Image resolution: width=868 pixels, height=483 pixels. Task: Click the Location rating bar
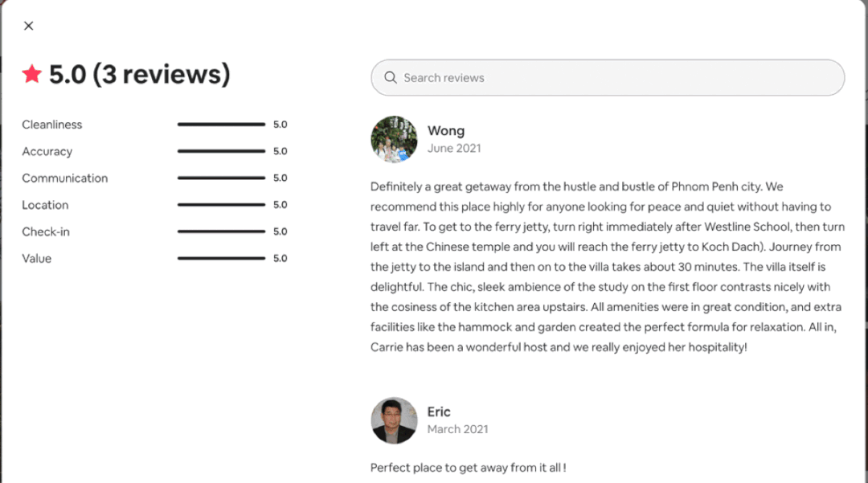pyautogui.click(x=222, y=205)
